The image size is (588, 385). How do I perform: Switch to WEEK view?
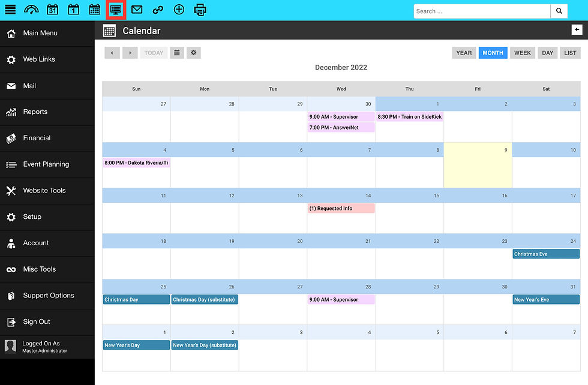click(523, 53)
